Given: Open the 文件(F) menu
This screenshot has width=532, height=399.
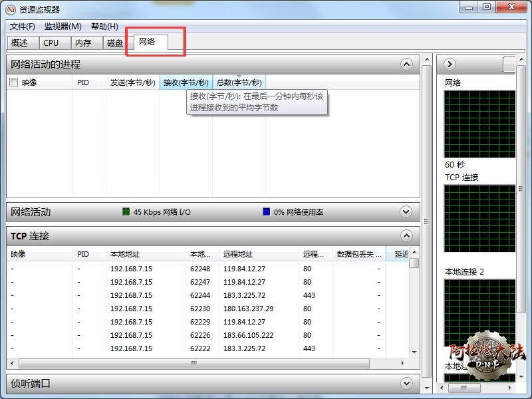Looking at the screenshot, I should tap(23, 27).
